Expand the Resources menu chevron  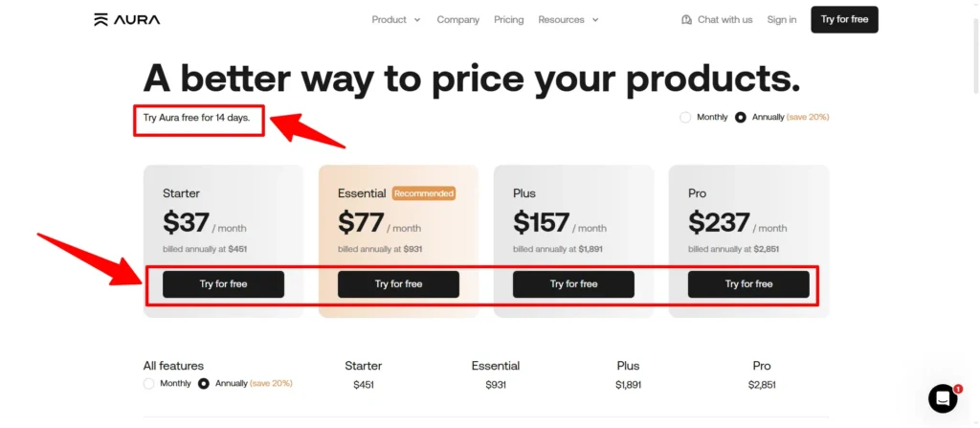(x=595, y=19)
